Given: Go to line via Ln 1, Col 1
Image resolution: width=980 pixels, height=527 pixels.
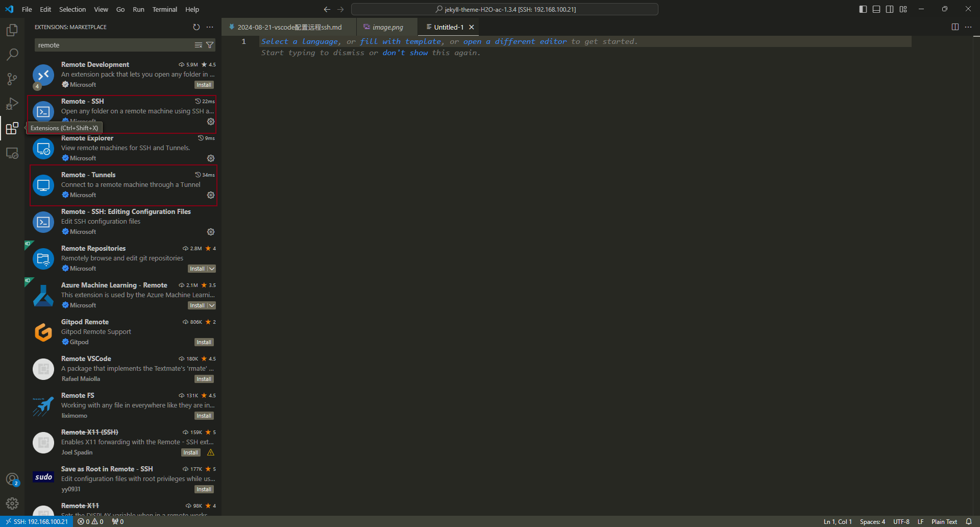Looking at the screenshot, I should 838,521.
